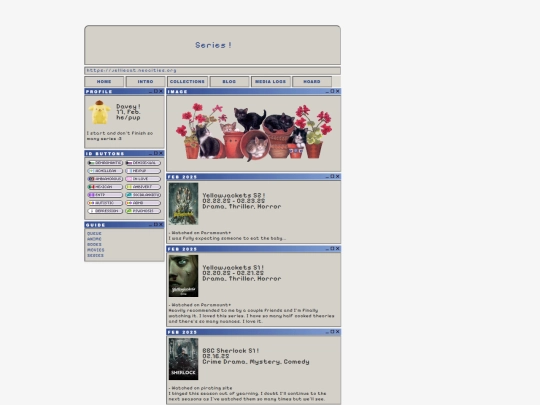Click the DEMISEXUAL ID button badge
The image size is (540, 405).
pyautogui.click(x=143, y=163)
